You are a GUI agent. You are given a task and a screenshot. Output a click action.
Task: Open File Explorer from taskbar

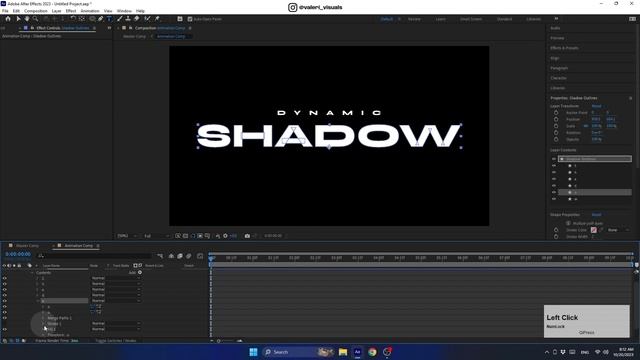[343, 352]
